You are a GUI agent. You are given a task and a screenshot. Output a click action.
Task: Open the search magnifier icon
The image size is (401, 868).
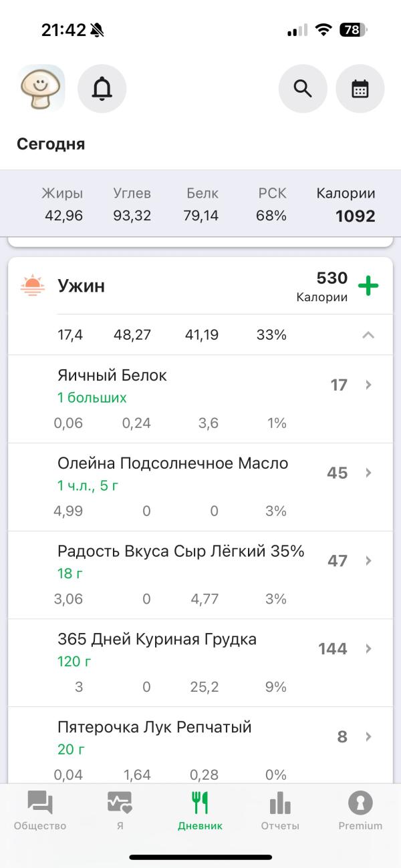click(x=303, y=88)
